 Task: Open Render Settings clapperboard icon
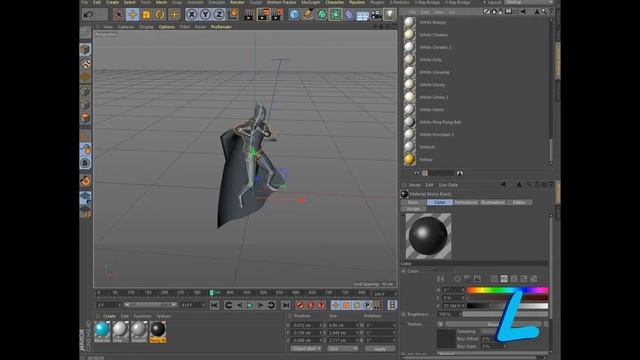pyautogui.click(x=278, y=15)
